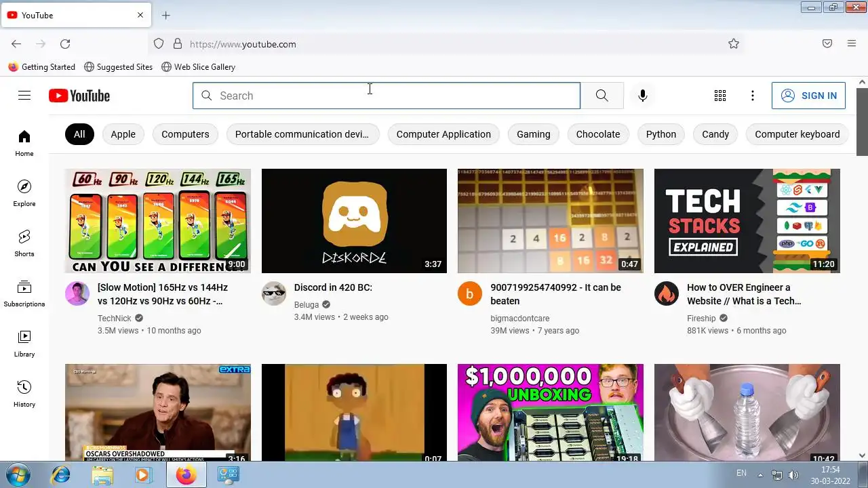Go to Home in sidebar

point(24,143)
